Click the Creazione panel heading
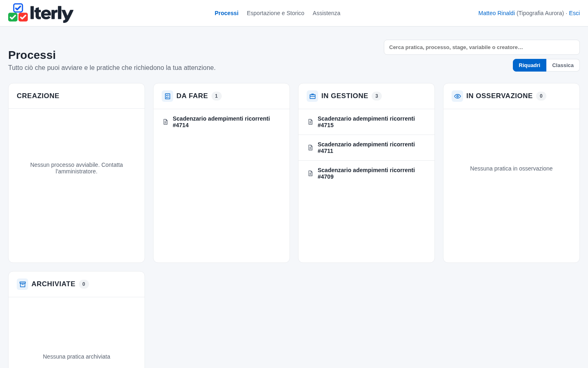This screenshot has height=368, width=588. click(x=38, y=96)
